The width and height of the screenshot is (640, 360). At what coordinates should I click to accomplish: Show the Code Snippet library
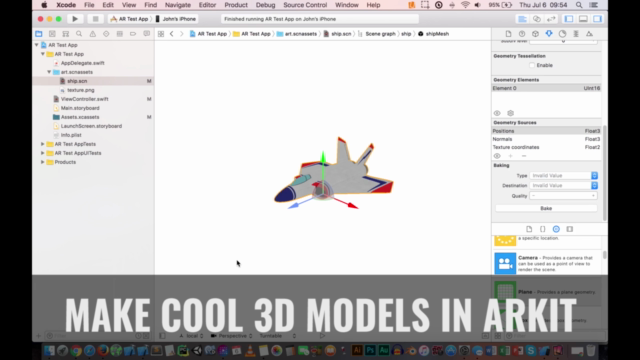click(x=542, y=229)
